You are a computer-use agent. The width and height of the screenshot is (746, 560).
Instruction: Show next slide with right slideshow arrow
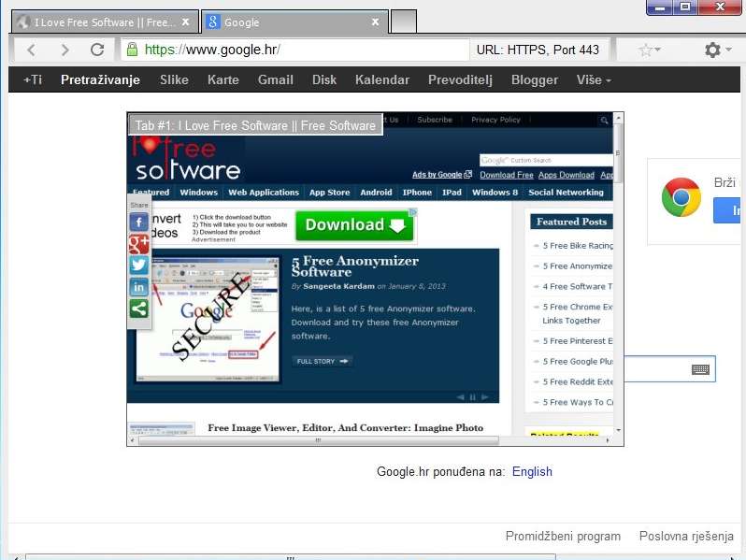pos(485,397)
